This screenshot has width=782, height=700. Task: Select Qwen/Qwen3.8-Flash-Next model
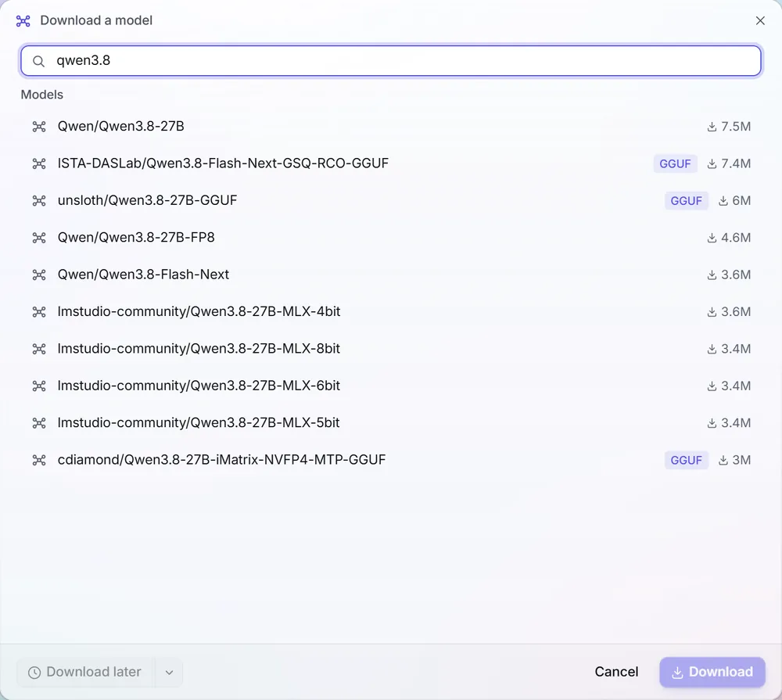(390, 275)
